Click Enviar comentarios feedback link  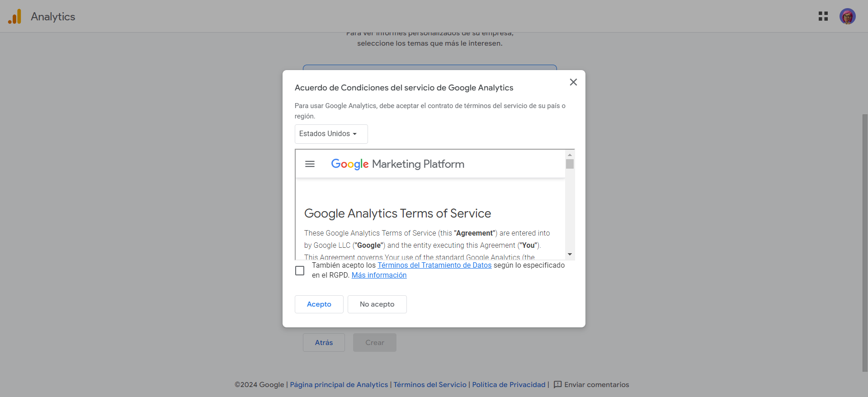[591, 384]
